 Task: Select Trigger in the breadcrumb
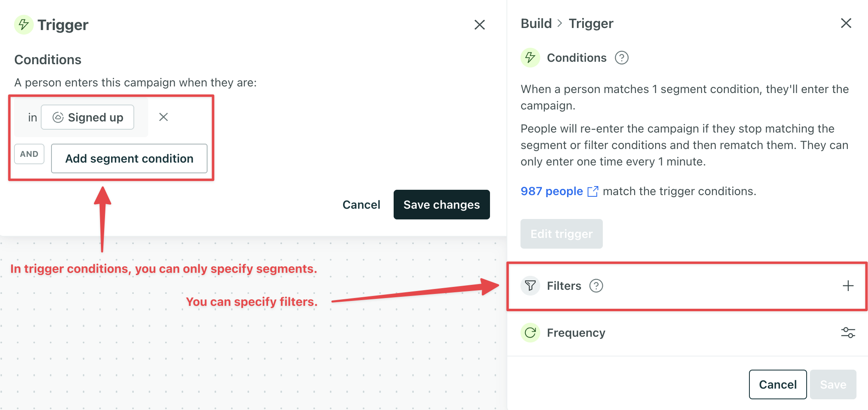(590, 23)
